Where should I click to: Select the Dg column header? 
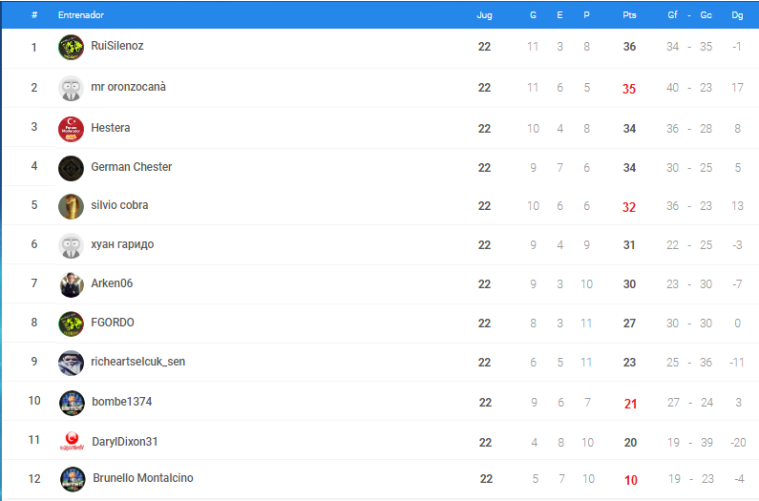pyautogui.click(x=737, y=15)
